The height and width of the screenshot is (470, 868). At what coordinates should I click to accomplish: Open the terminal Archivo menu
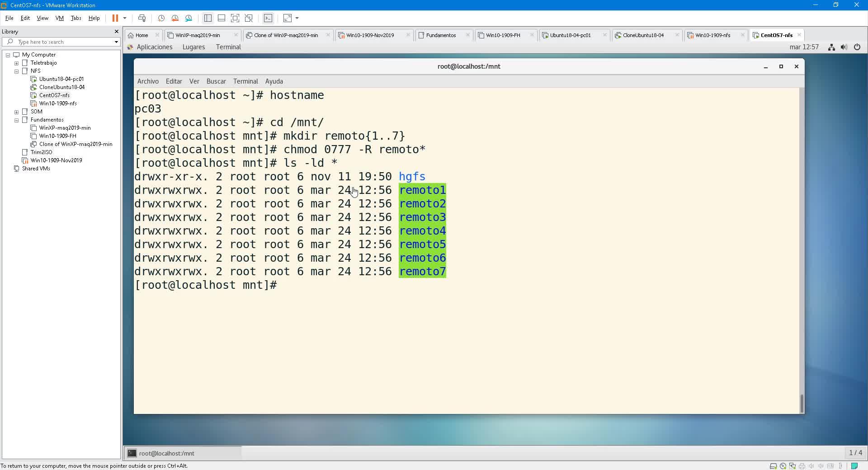click(x=148, y=81)
